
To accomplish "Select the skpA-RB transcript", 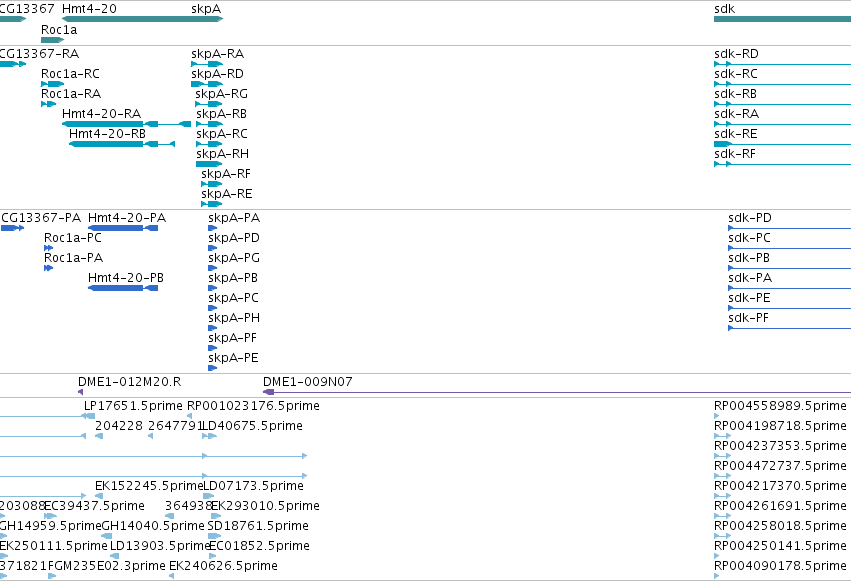I will tap(221, 114).
